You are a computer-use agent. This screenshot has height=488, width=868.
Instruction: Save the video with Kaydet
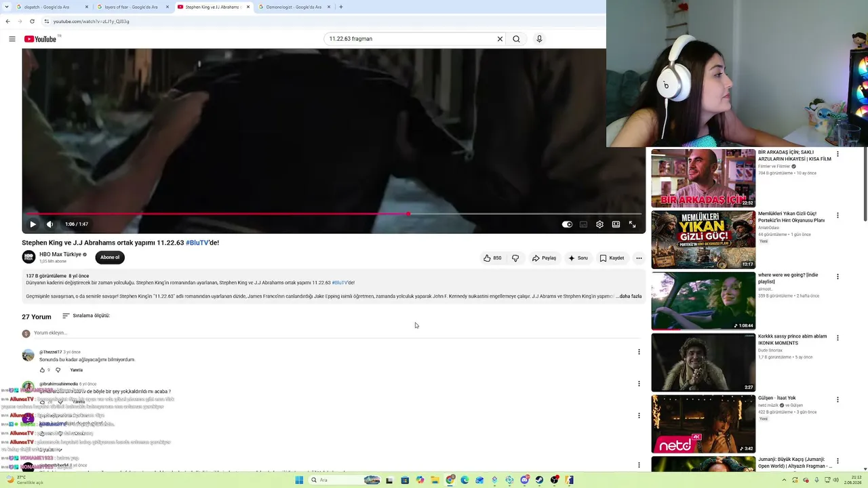[612, 258]
